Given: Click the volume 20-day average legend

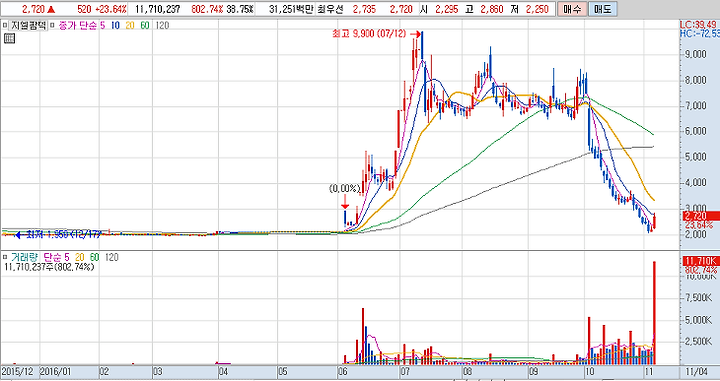Looking at the screenshot, I should point(79,258).
